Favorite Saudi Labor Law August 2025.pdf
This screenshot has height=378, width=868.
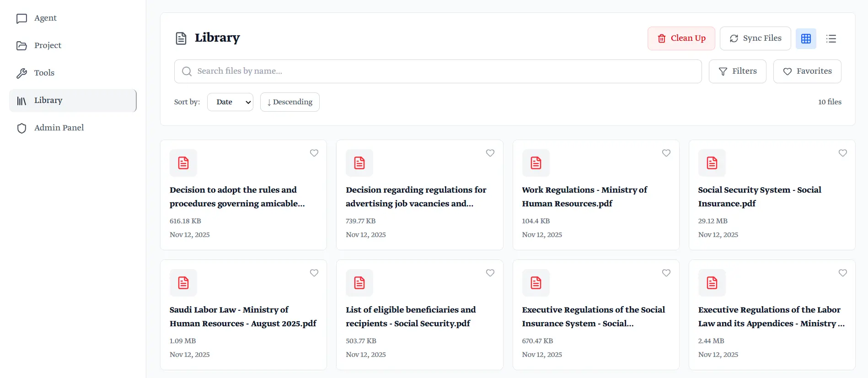pyautogui.click(x=314, y=273)
